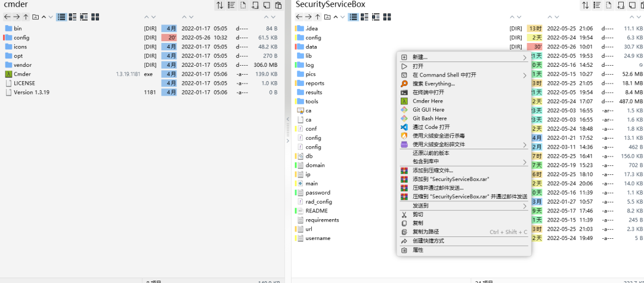Choose 创建快捷方式 from the context menu

(x=464, y=241)
